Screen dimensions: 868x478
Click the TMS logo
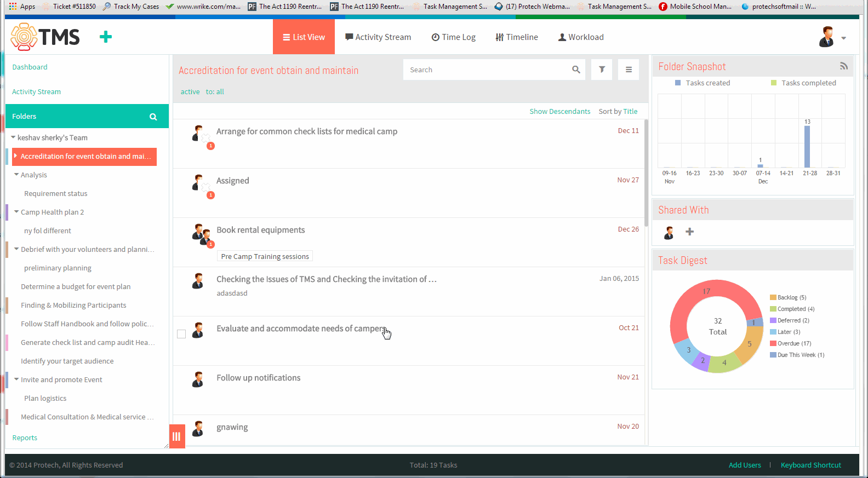coord(45,37)
